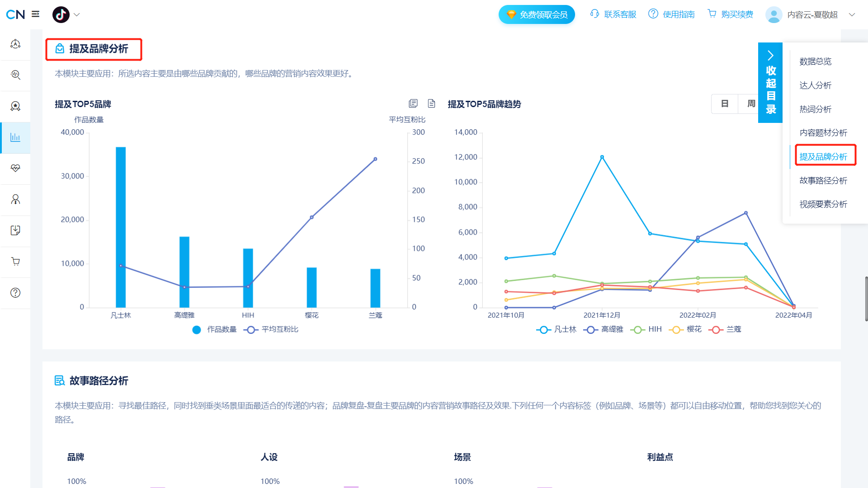
Task: Click 2021年12月 axis label
Action: 602,315
